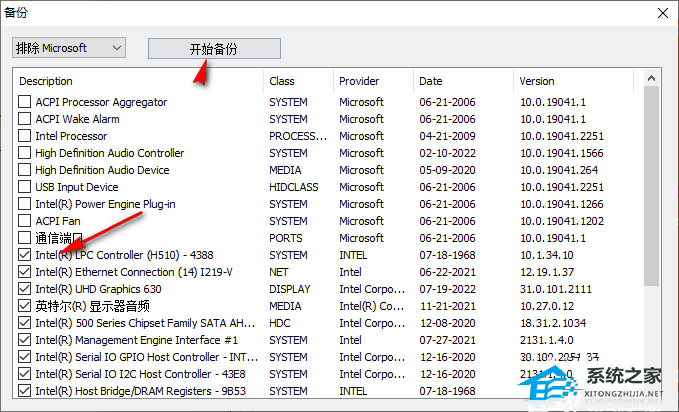
Task: Toggle the 通信端口 checkbox
Action: [x=25, y=238]
